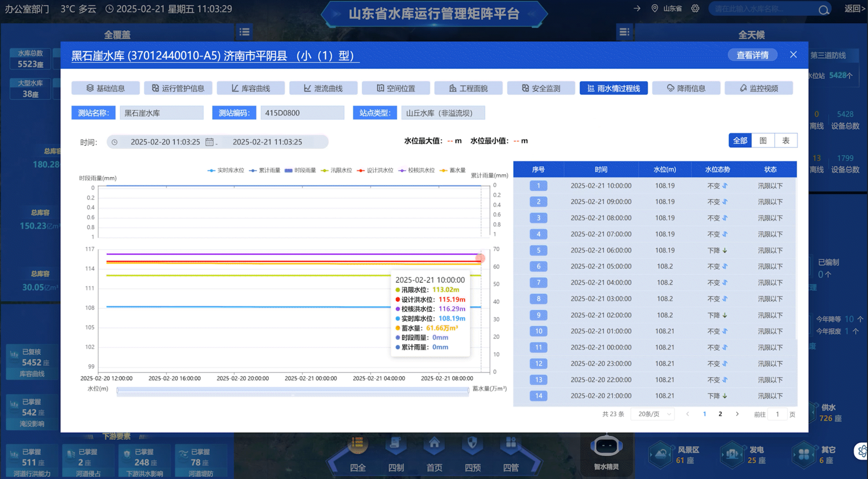Screen dimensions: 868x479
Task: Click the right panel list menu icon
Action: (x=624, y=32)
